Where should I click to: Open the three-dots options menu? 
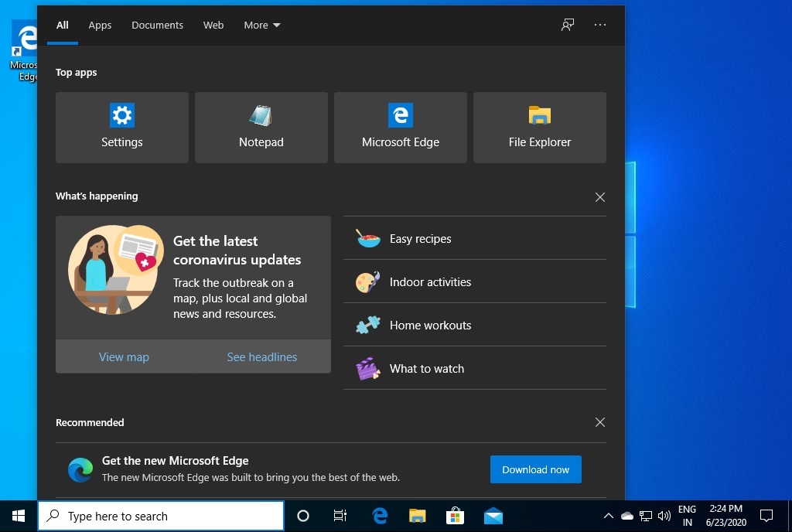[600, 25]
